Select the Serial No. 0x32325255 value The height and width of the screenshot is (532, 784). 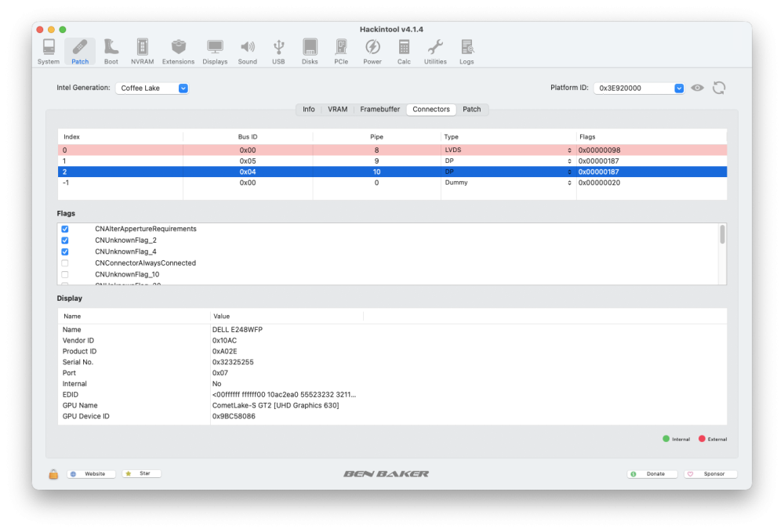coord(233,362)
